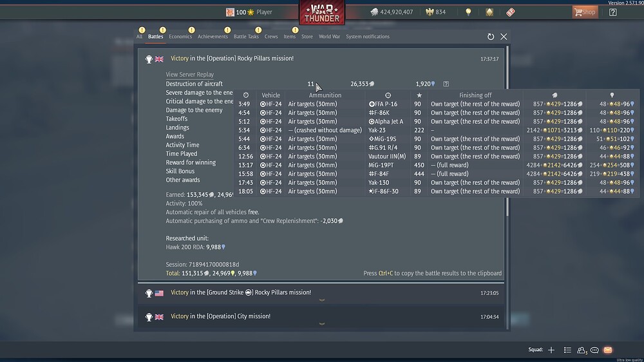Switch to the System notifications tab

(x=368, y=37)
